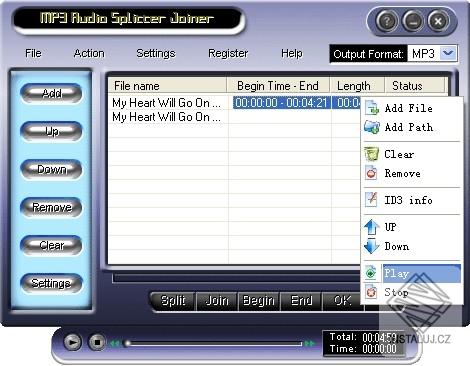Click the Begin button
The height and width of the screenshot is (366, 470).
(259, 301)
